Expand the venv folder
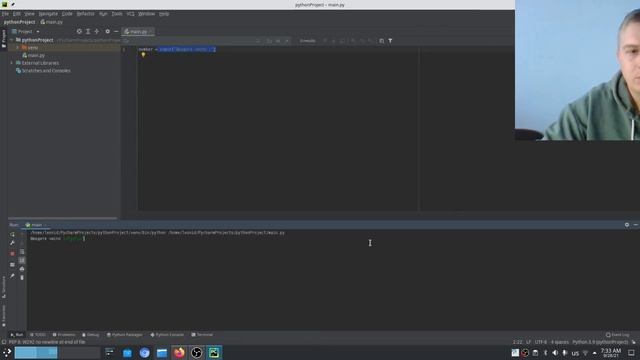This screenshot has height=360, width=640. point(18,48)
